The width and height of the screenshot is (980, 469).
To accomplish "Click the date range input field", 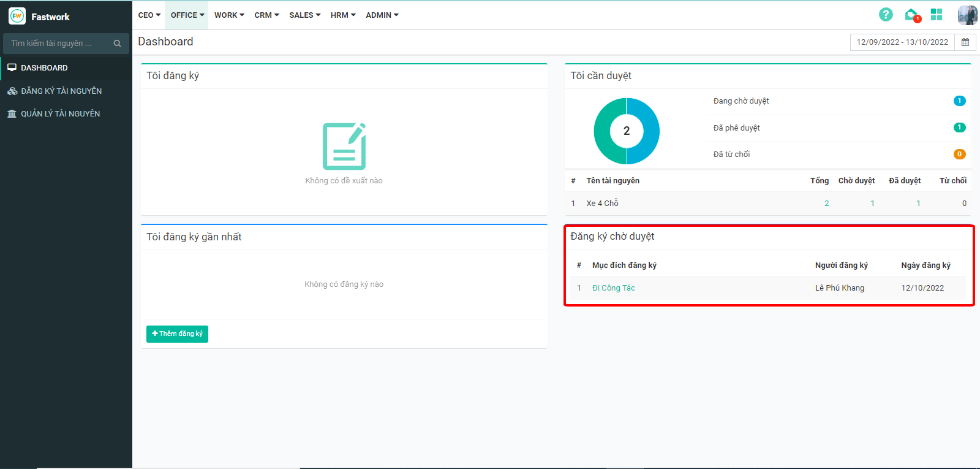I will [x=902, y=42].
